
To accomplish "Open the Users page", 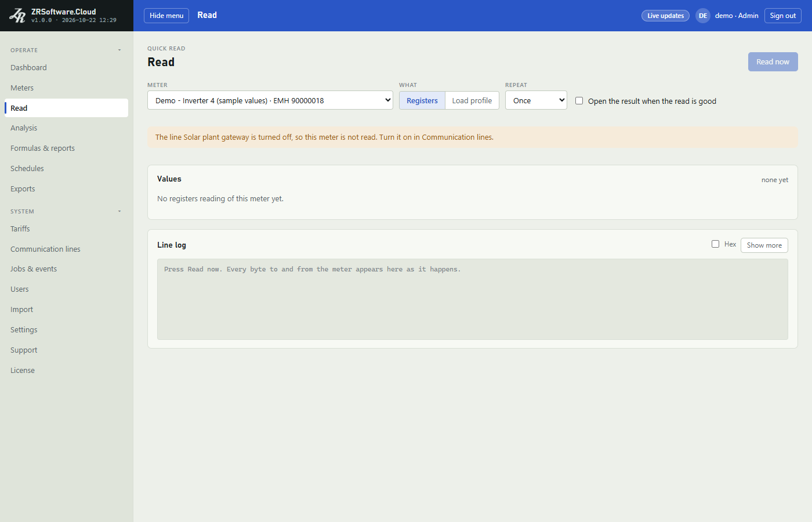I will (x=66, y=289).
